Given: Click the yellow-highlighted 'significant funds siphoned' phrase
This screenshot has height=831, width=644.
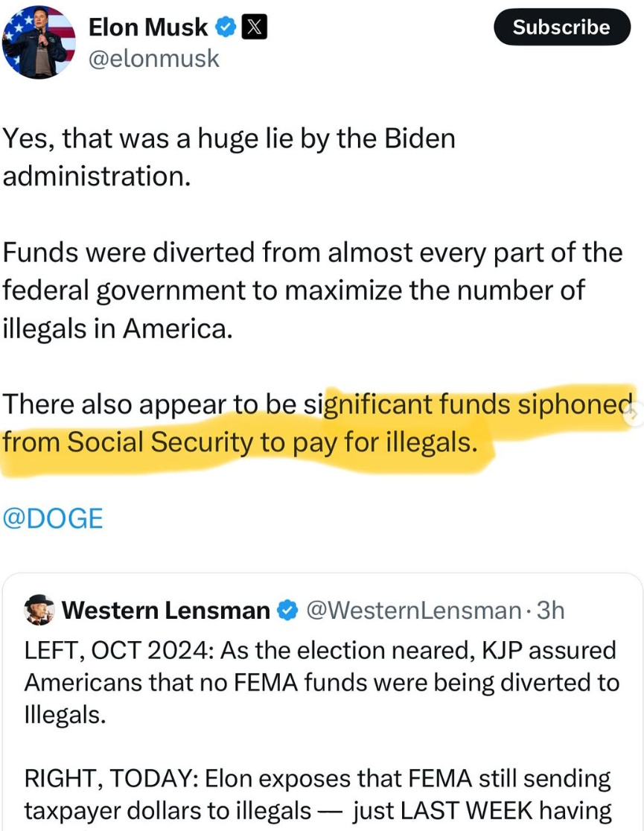Looking at the screenshot, I should point(476,404).
